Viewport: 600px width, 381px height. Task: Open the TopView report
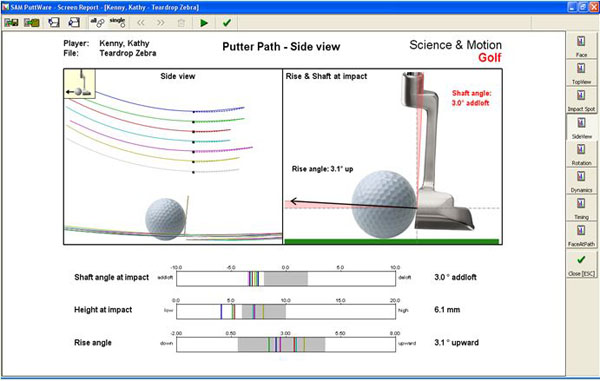581,72
